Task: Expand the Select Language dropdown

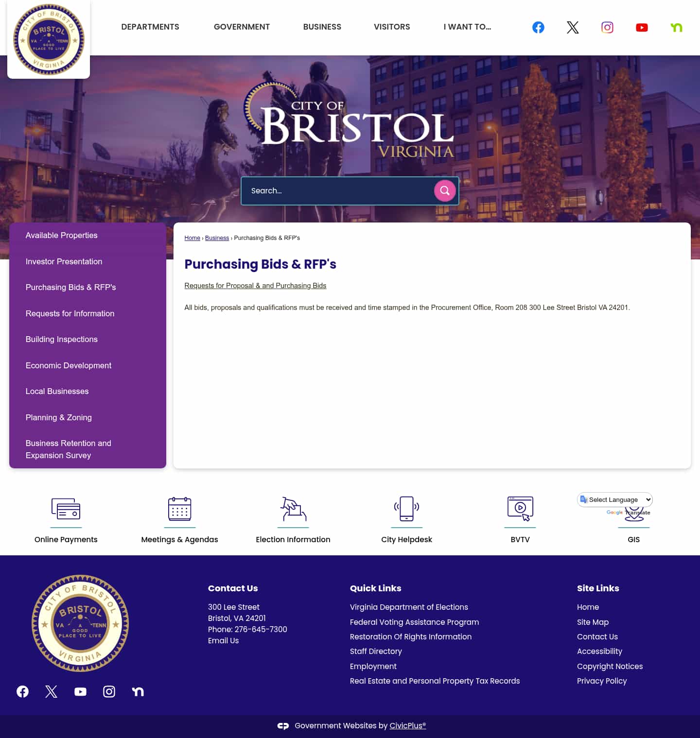Action: (614, 499)
